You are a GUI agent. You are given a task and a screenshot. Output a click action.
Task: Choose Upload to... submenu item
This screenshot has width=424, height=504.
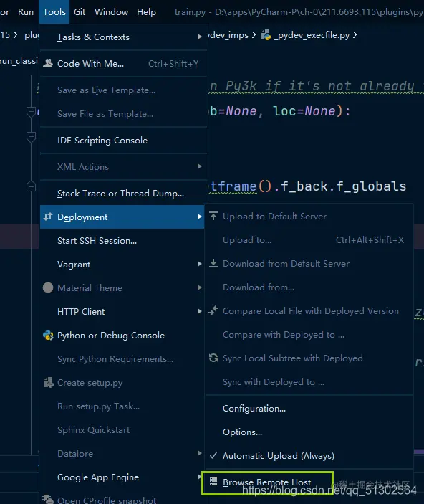[309, 239]
